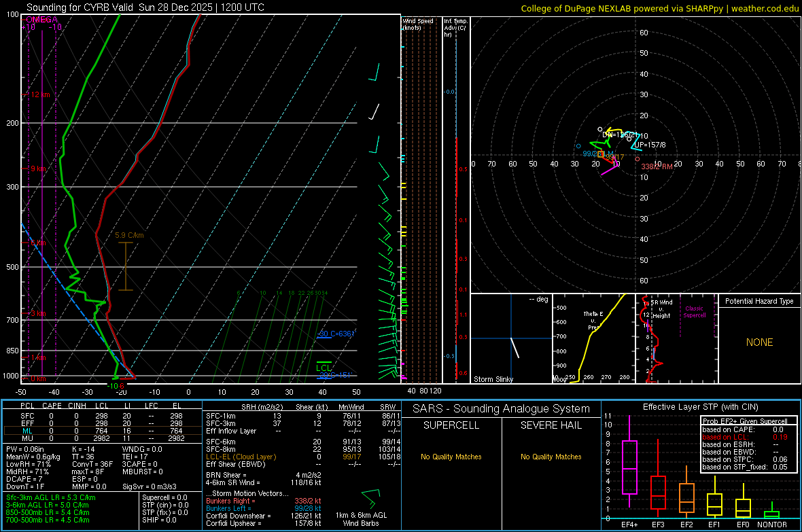Click the 'Potential Hazard Type' heading

tap(759, 301)
